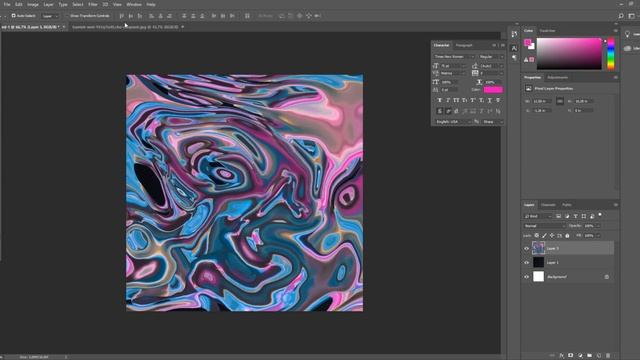The width and height of the screenshot is (640, 360).
Task: Toggle lock transparent pixels
Action: pyautogui.click(x=537, y=236)
